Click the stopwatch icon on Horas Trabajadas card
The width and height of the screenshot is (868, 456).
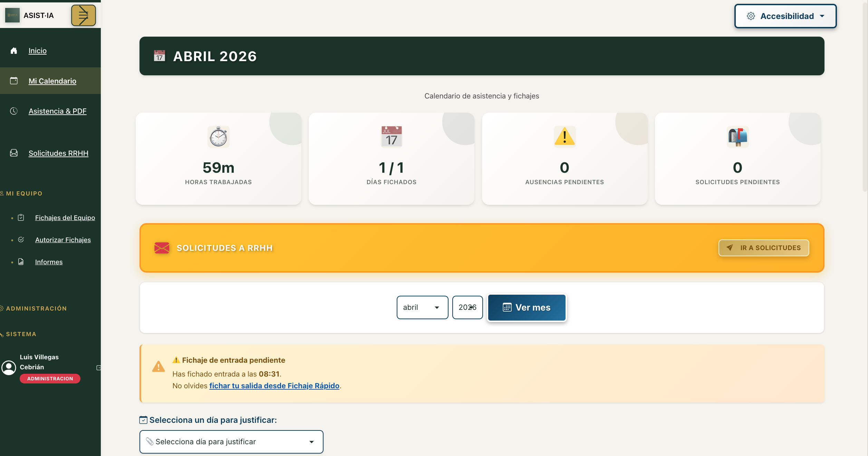coord(218,137)
